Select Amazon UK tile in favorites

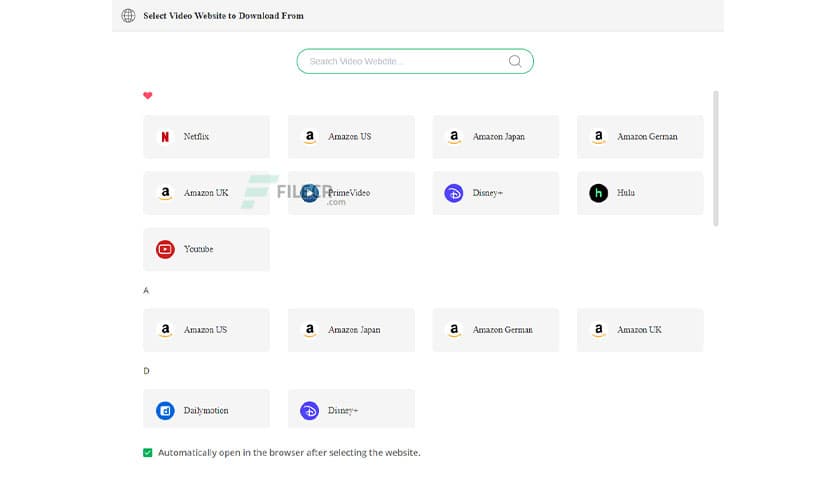pyautogui.click(x=207, y=193)
